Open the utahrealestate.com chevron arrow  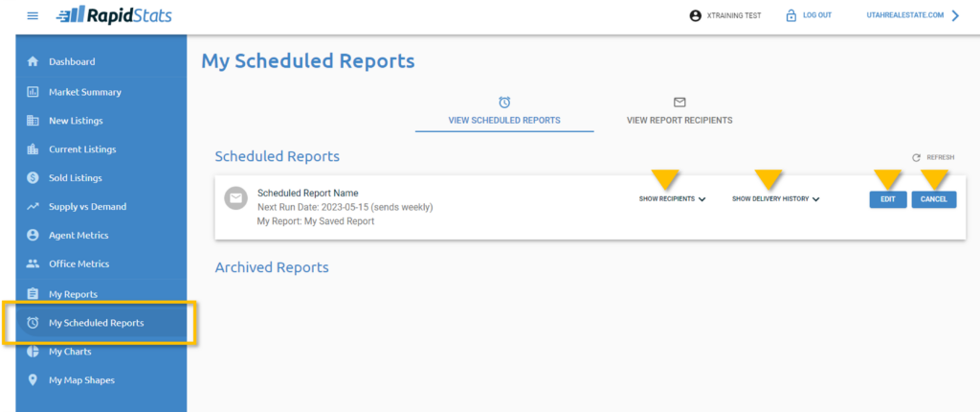pos(955,15)
